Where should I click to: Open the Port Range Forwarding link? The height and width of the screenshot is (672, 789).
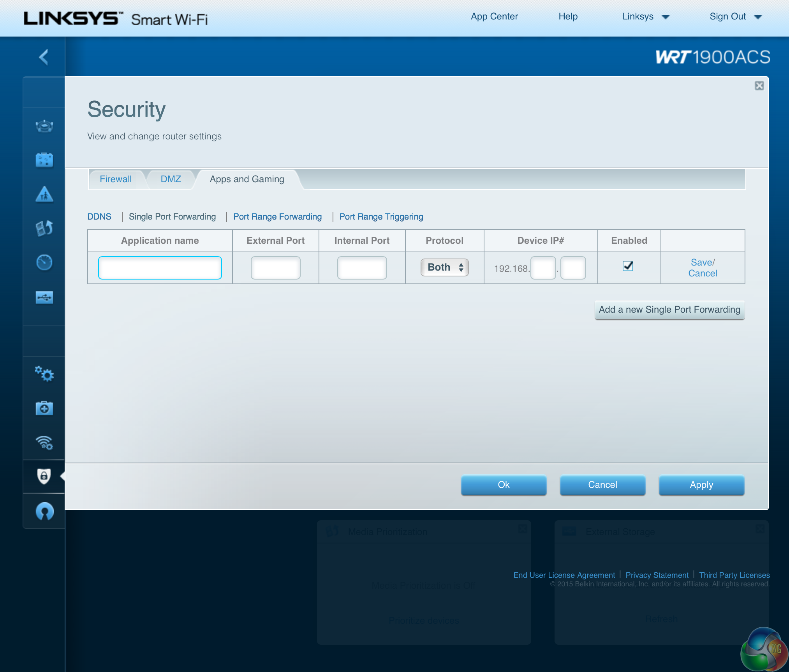(x=277, y=217)
